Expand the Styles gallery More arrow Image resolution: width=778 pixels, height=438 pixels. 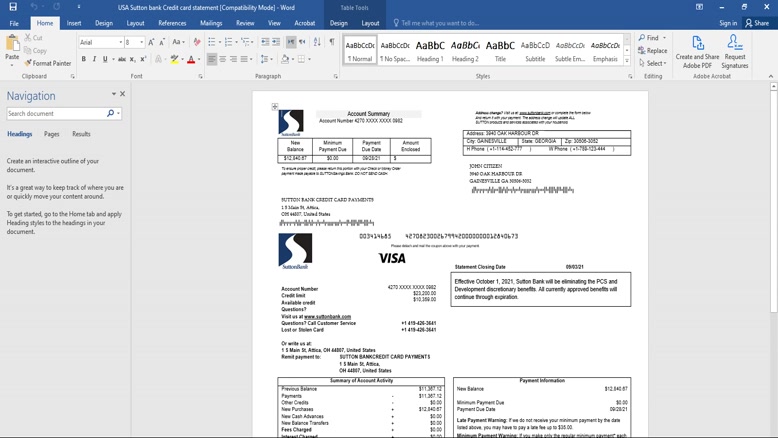[x=627, y=59]
